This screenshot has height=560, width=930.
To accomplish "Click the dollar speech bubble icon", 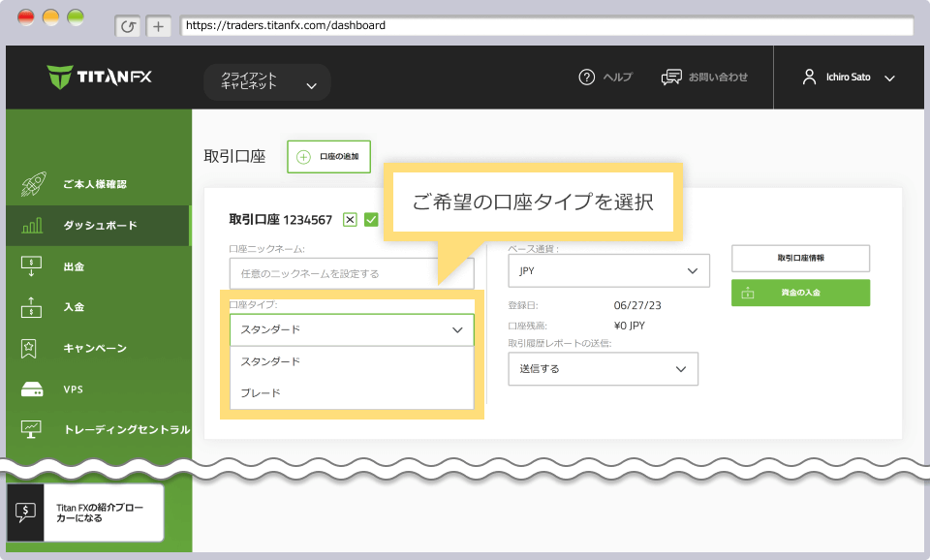I will pyautogui.click(x=25, y=513).
